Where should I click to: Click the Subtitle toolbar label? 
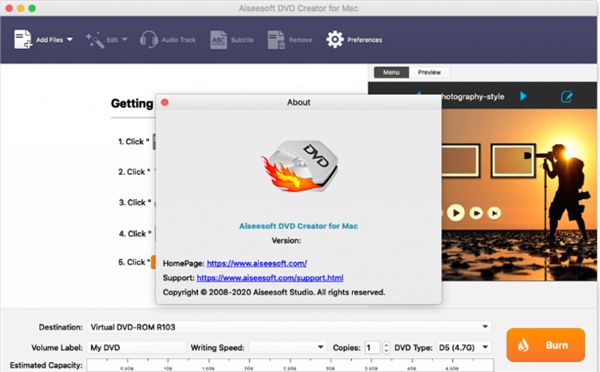[242, 40]
